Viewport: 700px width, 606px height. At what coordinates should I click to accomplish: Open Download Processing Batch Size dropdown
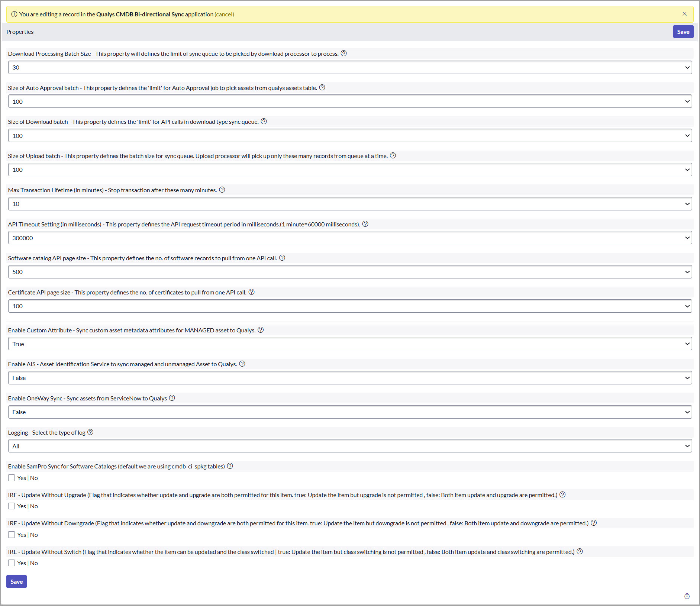pyautogui.click(x=350, y=67)
